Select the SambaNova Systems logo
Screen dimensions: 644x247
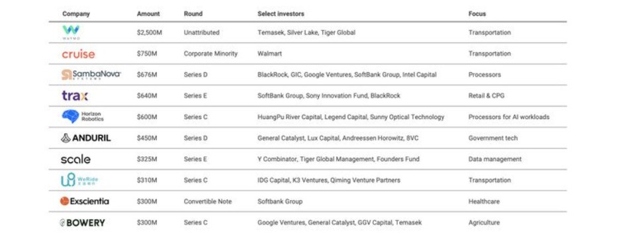(x=91, y=75)
